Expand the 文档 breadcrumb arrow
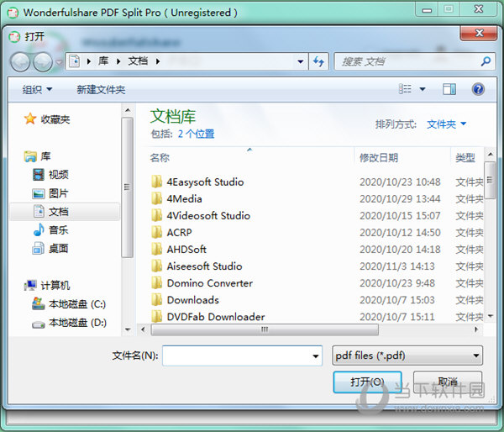504x432 pixels. point(158,61)
